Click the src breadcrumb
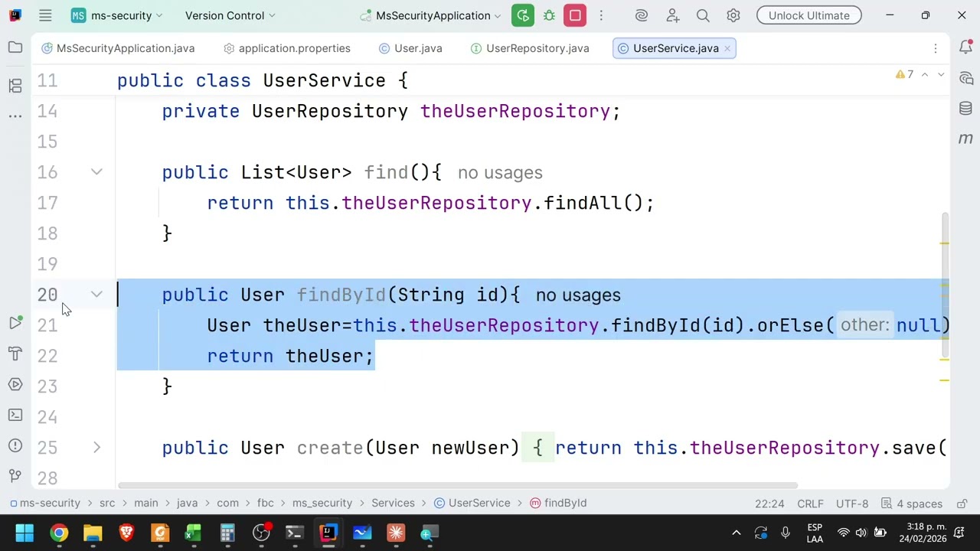The image size is (980, 551). 107,503
